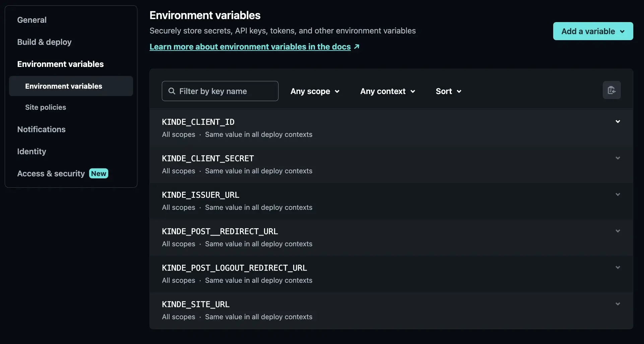Open the Any context dropdown
This screenshot has width=644, height=344.
point(387,91)
